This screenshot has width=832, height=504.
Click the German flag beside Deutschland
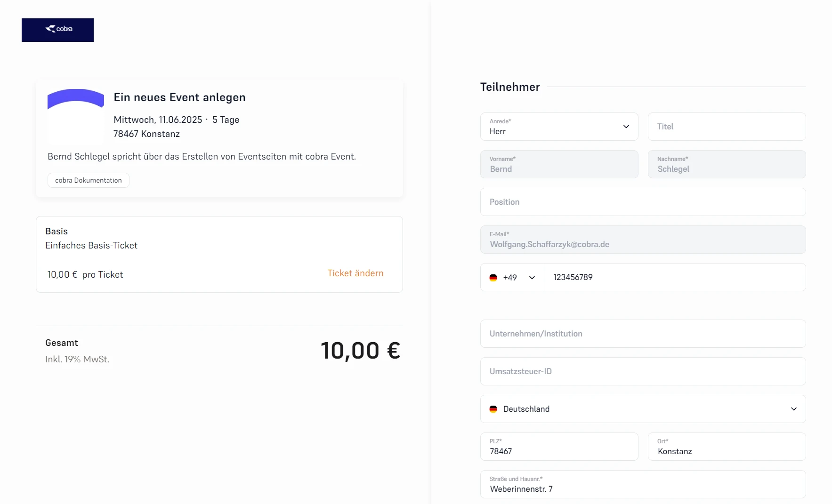click(x=493, y=409)
